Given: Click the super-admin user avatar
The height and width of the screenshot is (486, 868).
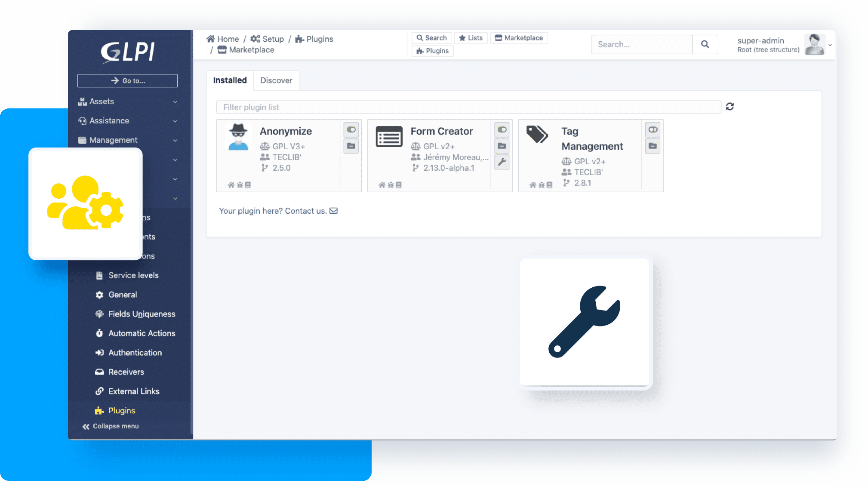Looking at the screenshot, I should pyautogui.click(x=815, y=45).
